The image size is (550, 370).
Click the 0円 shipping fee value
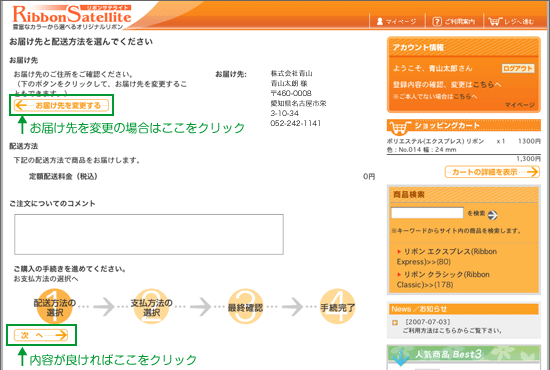369,176
